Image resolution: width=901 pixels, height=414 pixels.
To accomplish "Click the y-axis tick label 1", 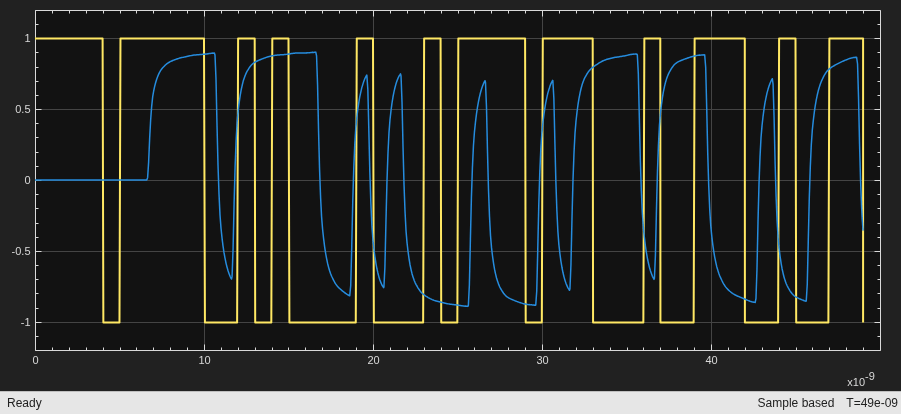I will tap(27, 39).
